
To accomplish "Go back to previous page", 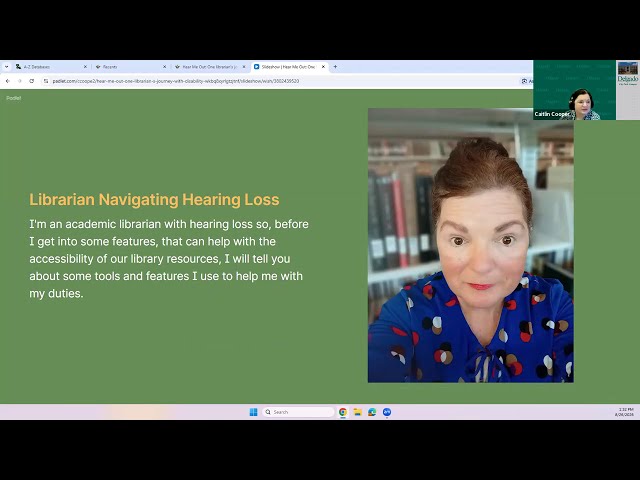I will (x=7, y=81).
